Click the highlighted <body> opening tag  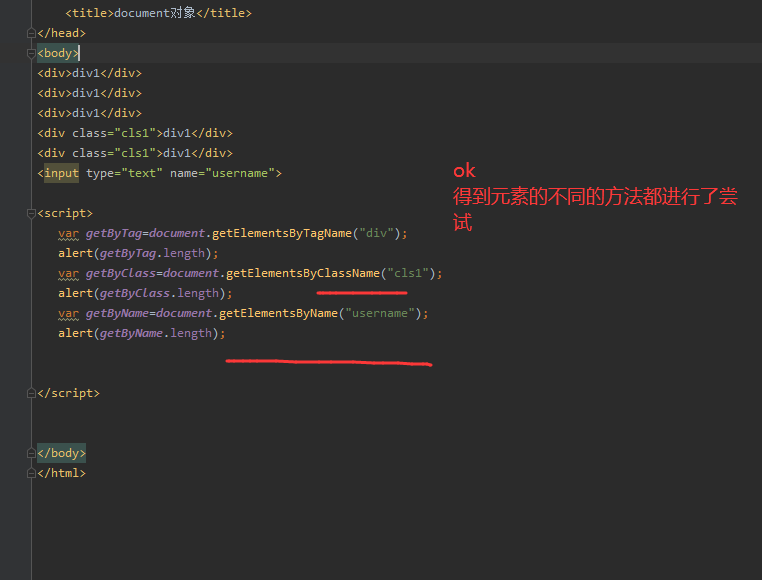tap(58, 53)
